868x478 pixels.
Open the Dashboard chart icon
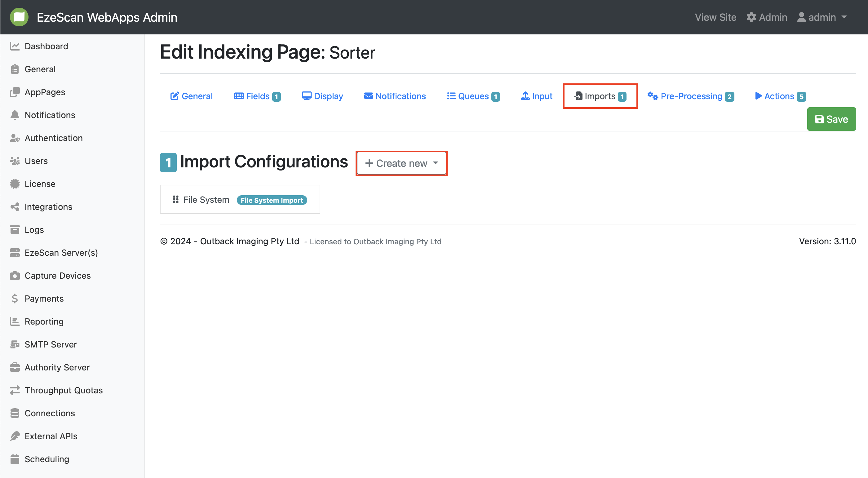click(15, 46)
